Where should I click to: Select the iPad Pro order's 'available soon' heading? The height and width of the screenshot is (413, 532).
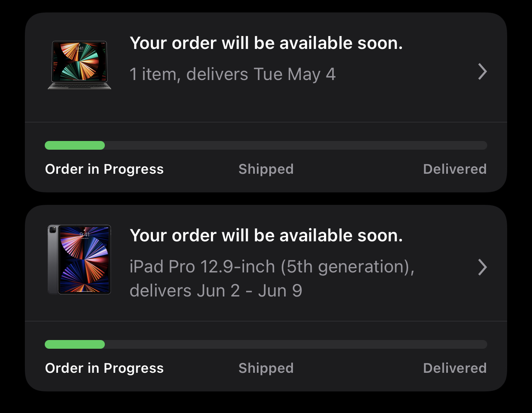[x=266, y=236]
